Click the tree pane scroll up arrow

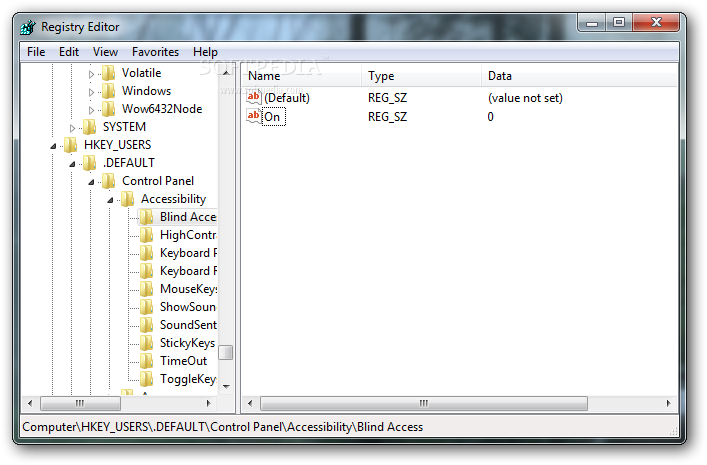[x=226, y=73]
